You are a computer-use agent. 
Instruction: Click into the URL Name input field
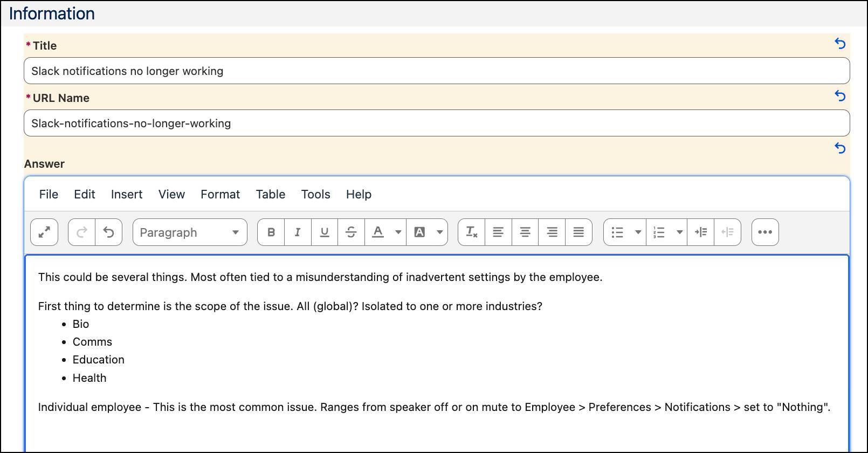click(x=437, y=123)
